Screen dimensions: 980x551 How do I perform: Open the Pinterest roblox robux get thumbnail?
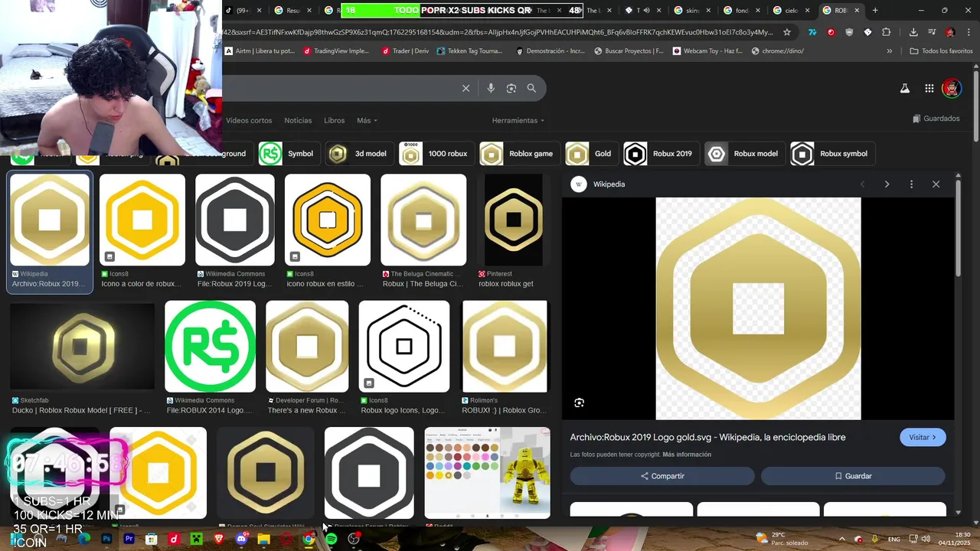(x=514, y=220)
